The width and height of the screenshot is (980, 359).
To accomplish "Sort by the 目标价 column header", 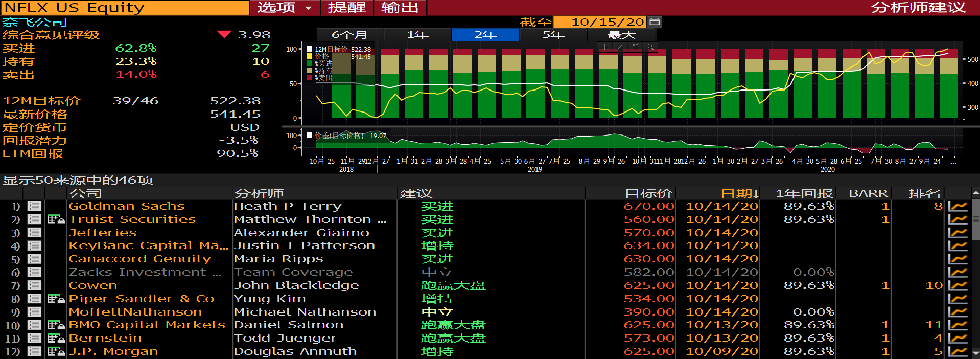I will tap(648, 193).
